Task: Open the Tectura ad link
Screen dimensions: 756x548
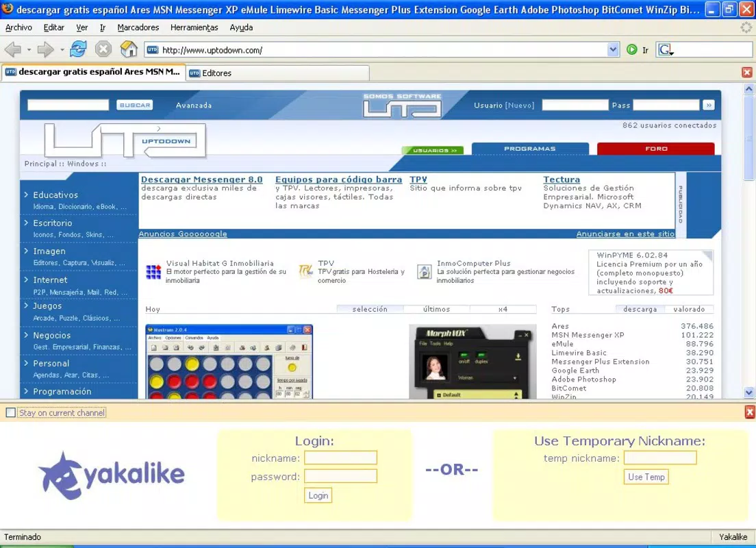Action: click(x=562, y=179)
